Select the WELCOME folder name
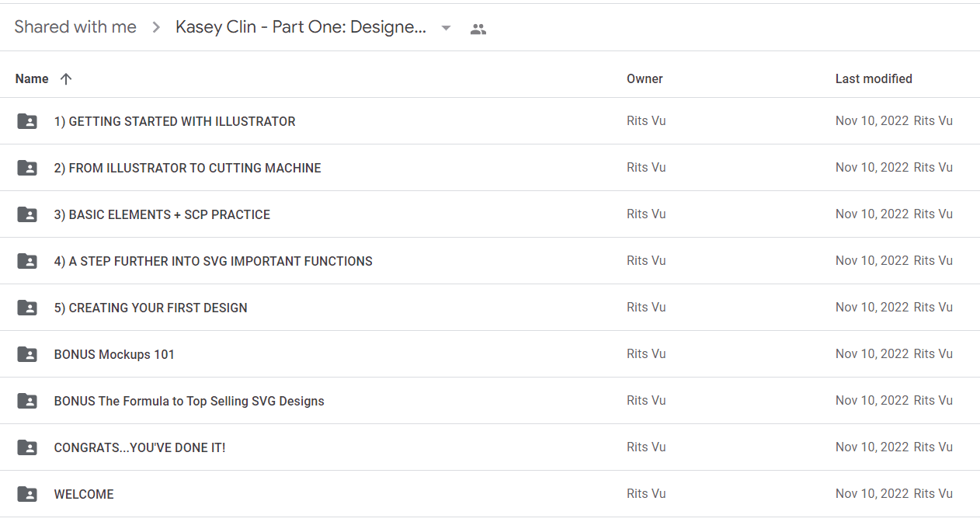The width and height of the screenshot is (980, 522). [x=84, y=494]
